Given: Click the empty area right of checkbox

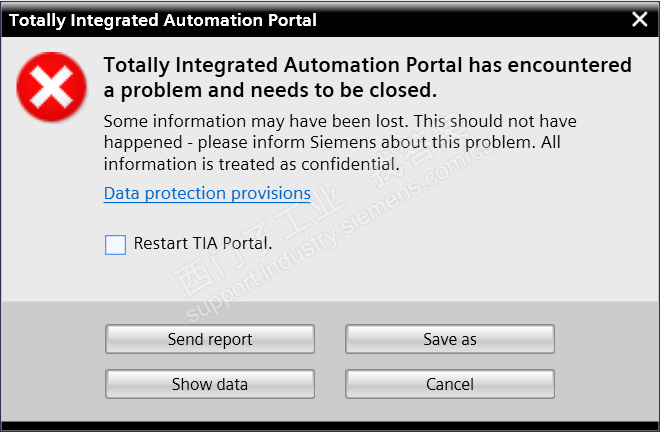Looking at the screenshot, I should tap(450, 245).
